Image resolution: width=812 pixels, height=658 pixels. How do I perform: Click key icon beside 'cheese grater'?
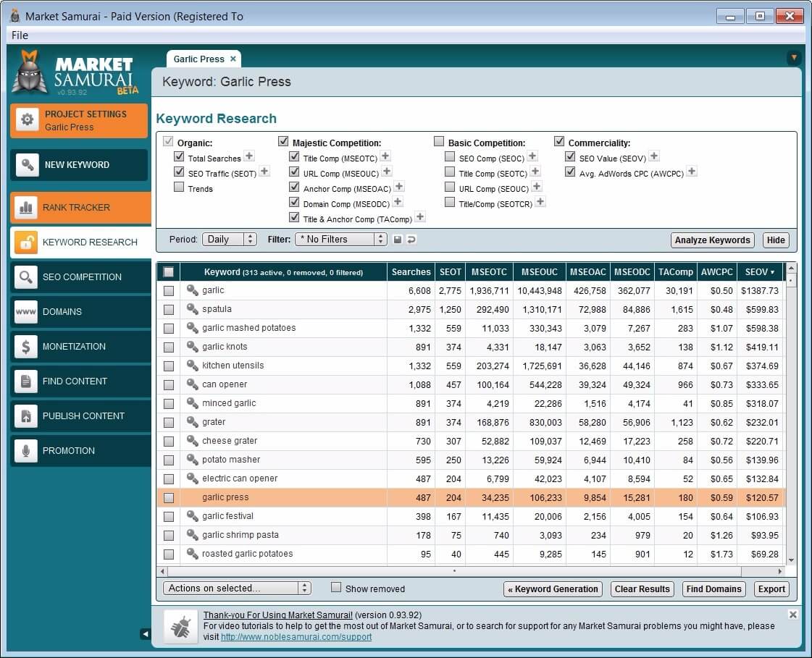192,441
